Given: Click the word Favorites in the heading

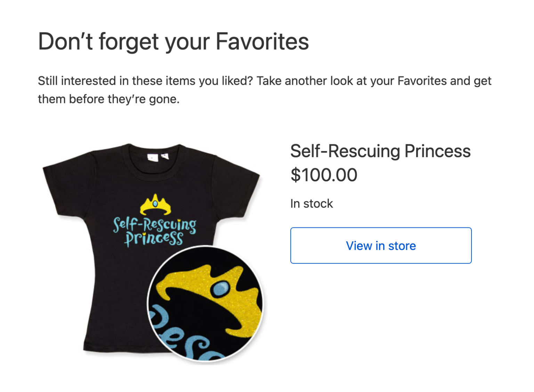Looking at the screenshot, I should 262,42.
